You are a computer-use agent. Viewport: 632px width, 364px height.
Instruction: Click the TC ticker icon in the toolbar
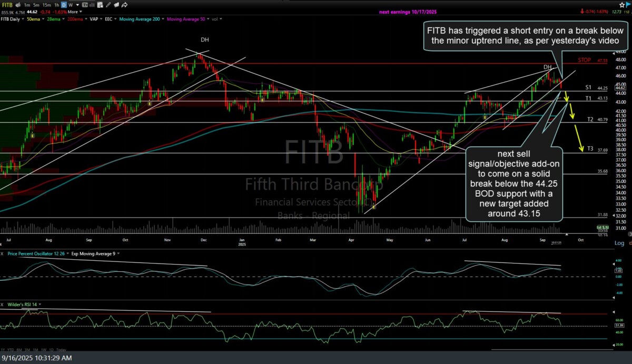(85, 4)
